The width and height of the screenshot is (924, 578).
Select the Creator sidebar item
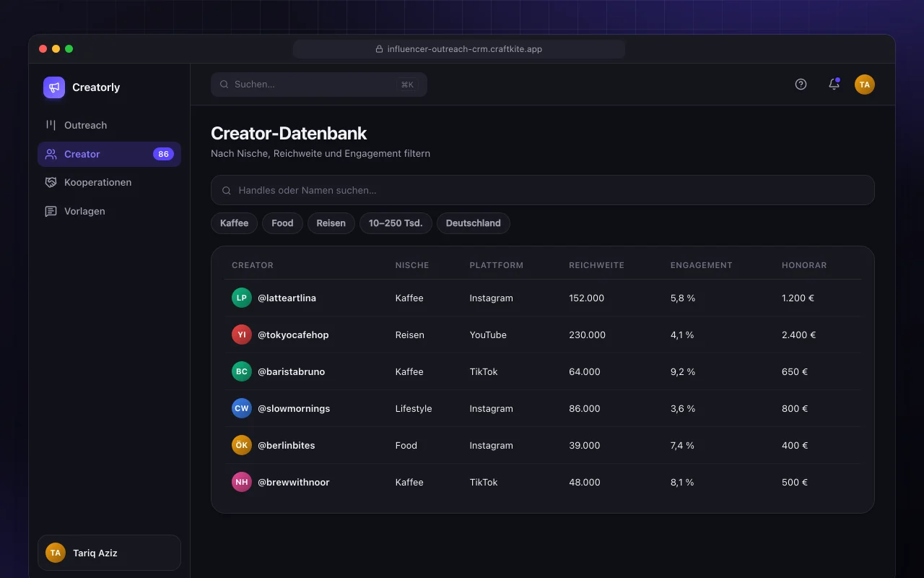pos(109,154)
